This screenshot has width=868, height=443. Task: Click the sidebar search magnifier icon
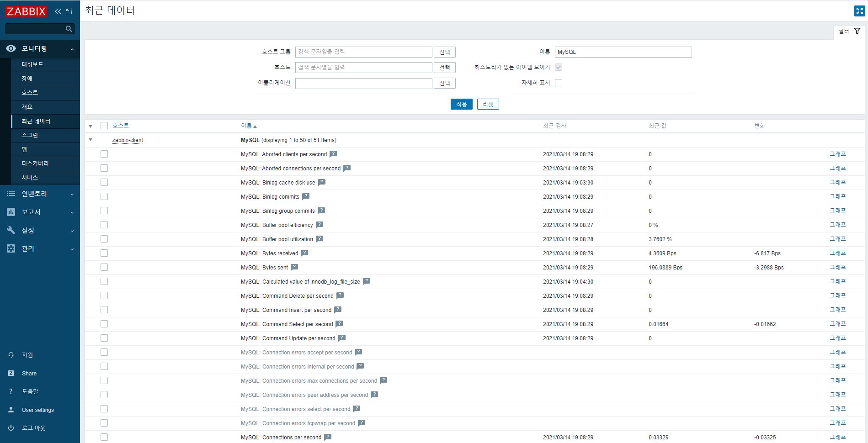(69, 29)
